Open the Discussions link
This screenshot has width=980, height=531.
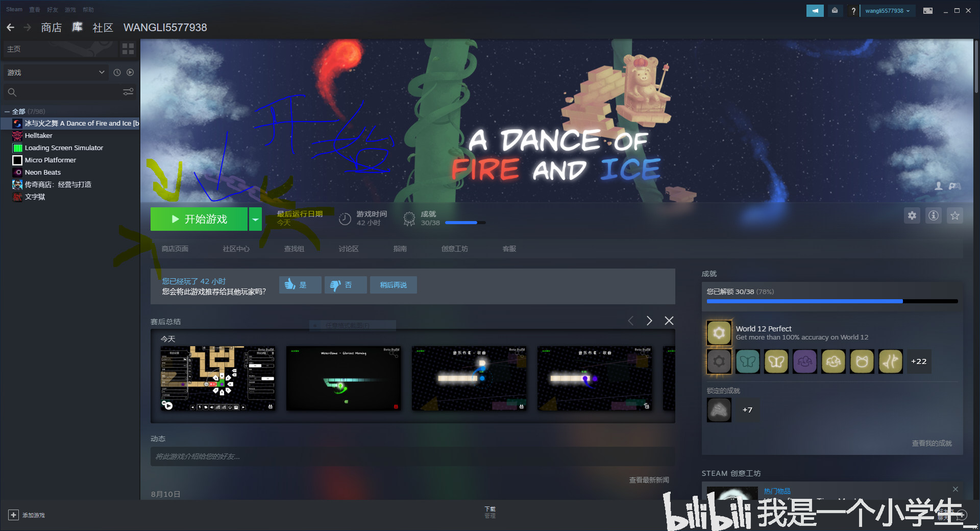point(349,249)
